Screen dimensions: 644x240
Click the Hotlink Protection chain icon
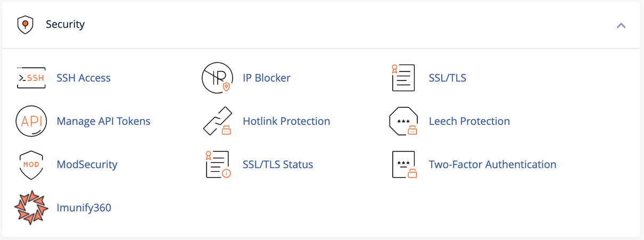pos(217,122)
